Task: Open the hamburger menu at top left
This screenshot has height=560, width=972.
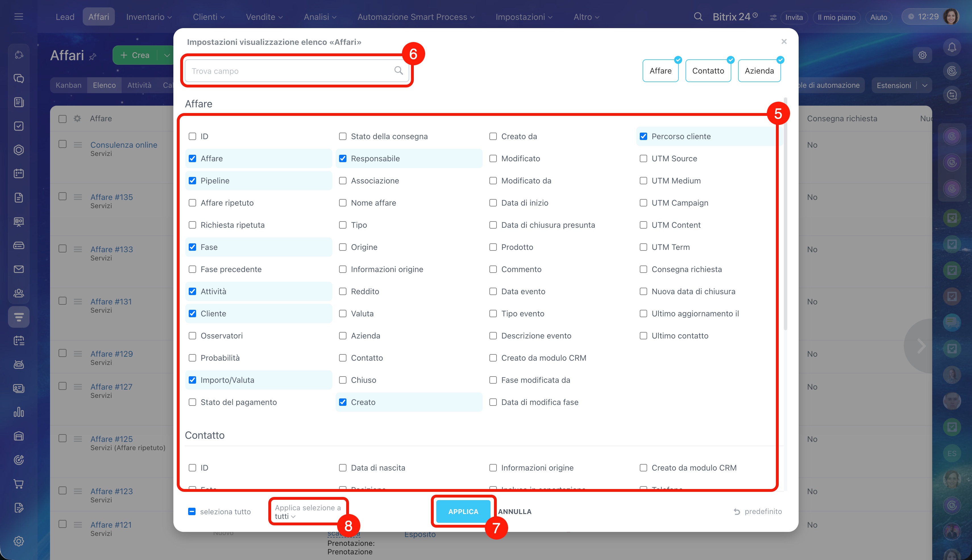Action: [18, 17]
